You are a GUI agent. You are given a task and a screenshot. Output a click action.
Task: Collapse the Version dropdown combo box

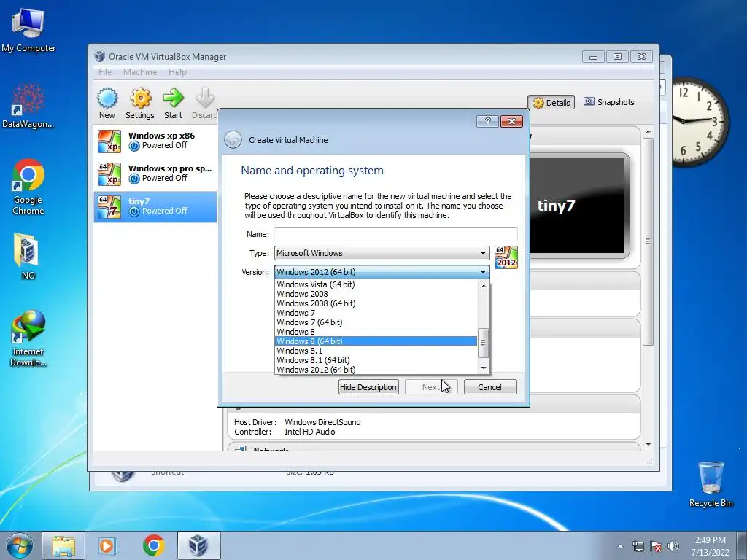382,272
